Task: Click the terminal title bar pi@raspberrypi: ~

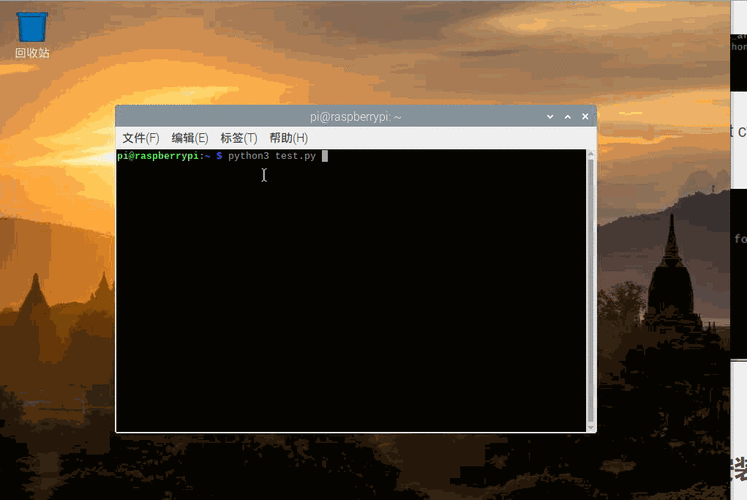Action: (x=355, y=117)
